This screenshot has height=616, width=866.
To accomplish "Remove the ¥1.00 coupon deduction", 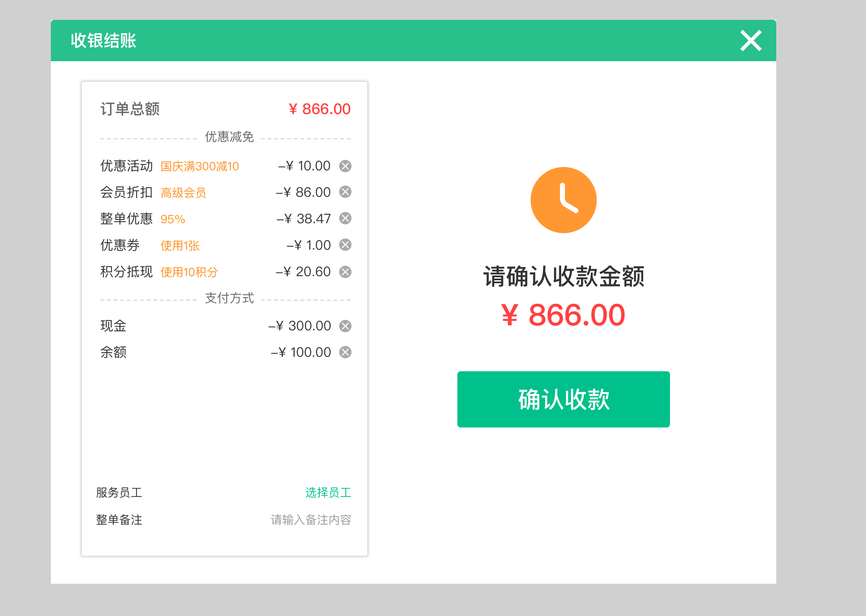I will 346,245.
